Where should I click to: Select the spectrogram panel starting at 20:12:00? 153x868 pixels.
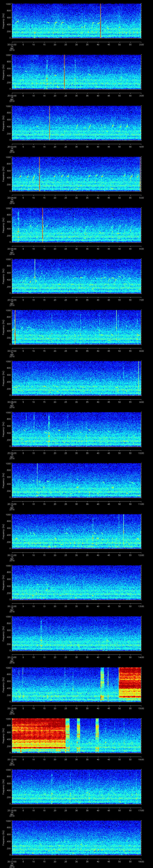click(76, 582)
